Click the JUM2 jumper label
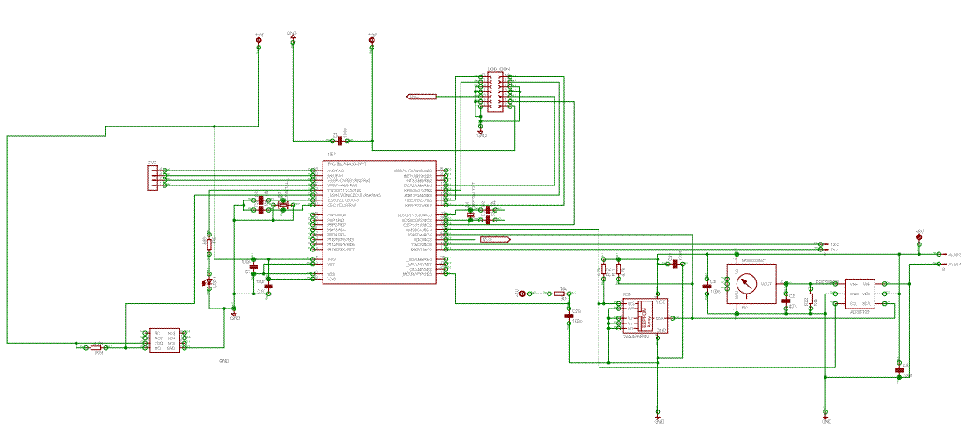The image size is (980, 443). [x=955, y=255]
